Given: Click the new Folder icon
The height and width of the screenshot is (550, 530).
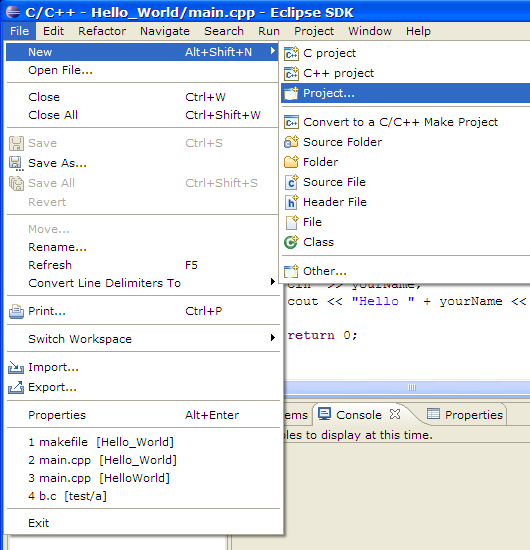Looking at the screenshot, I should pos(291,162).
